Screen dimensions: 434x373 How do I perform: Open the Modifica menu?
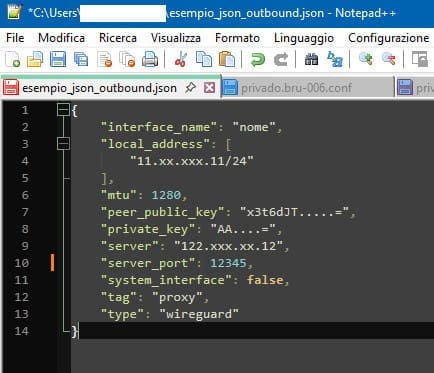tap(61, 38)
